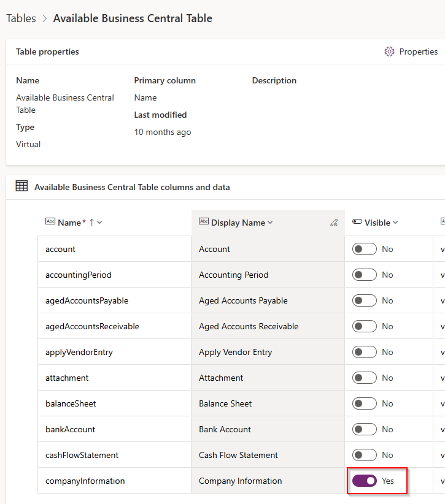The width and height of the screenshot is (445, 504).
Task: Click the 'Available Business Central Table' breadcrumb title
Action: [133, 18]
